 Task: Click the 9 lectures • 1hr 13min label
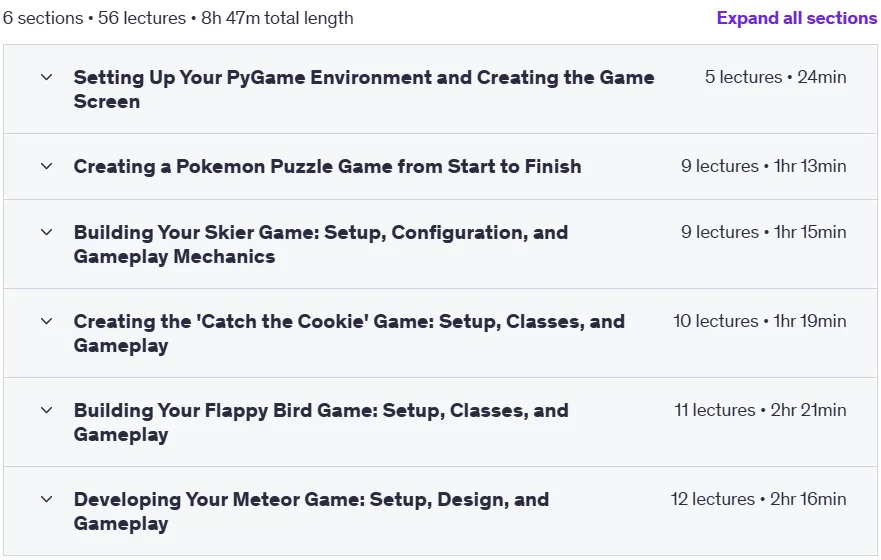pyautogui.click(x=764, y=166)
